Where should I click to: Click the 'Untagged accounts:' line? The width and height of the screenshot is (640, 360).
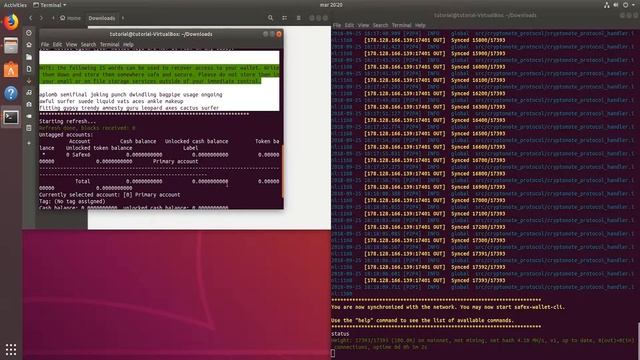click(x=66, y=135)
